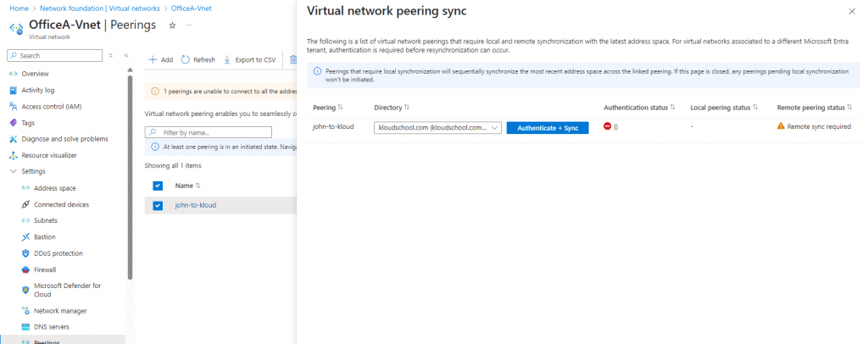The width and height of the screenshot is (868, 344).
Task: Open DDoS protection settings
Action: (x=58, y=253)
